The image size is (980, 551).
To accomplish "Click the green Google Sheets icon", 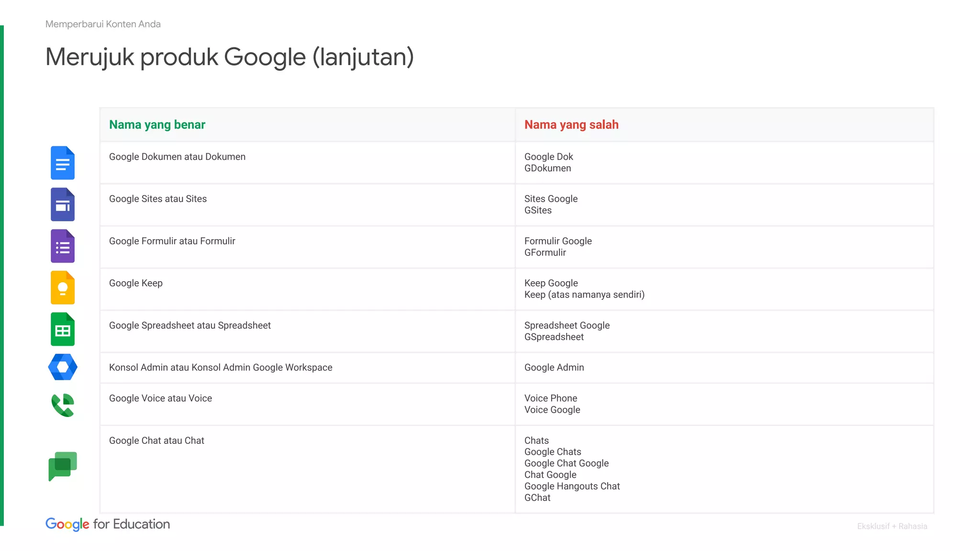I will 63,329.
